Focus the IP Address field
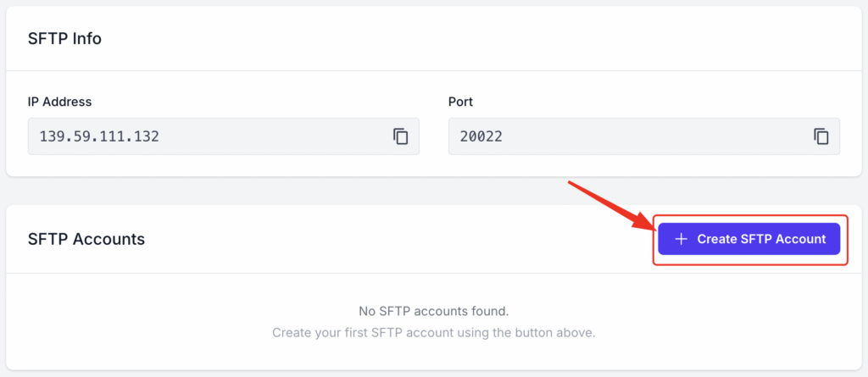This screenshot has height=377, width=868. click(x=224, y=136)
